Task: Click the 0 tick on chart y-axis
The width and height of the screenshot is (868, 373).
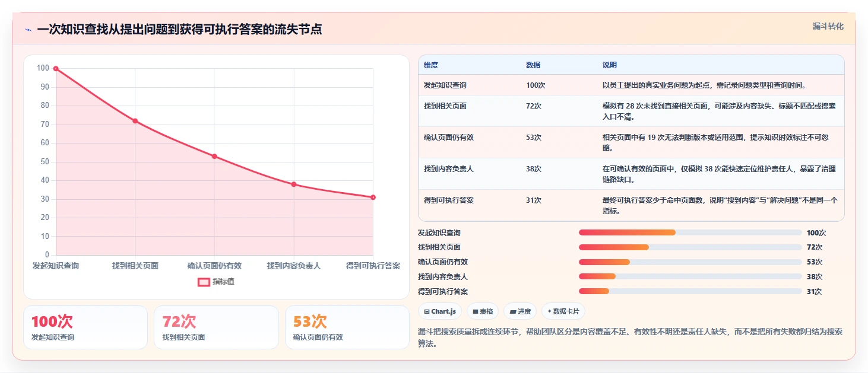Action: (x=47, y=255)
